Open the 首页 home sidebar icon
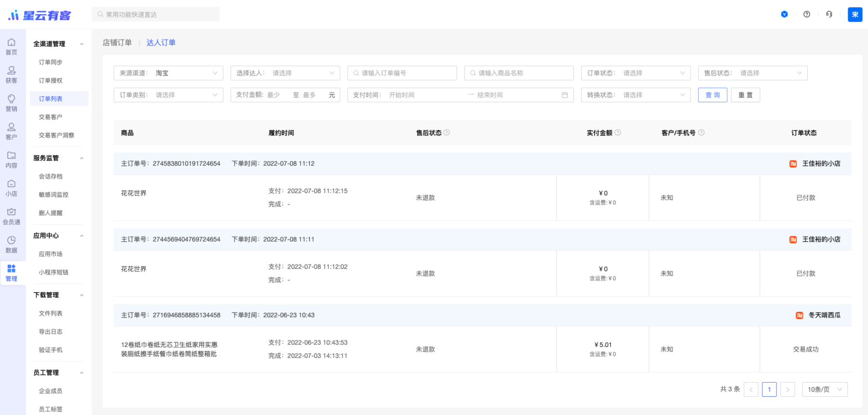Image resolution: width=868 pixels, height=415 pixels. coord(12,46)
